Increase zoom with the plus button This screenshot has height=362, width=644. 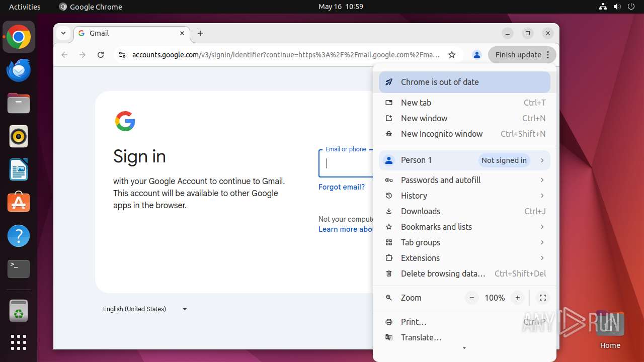[x=518, y=298]
